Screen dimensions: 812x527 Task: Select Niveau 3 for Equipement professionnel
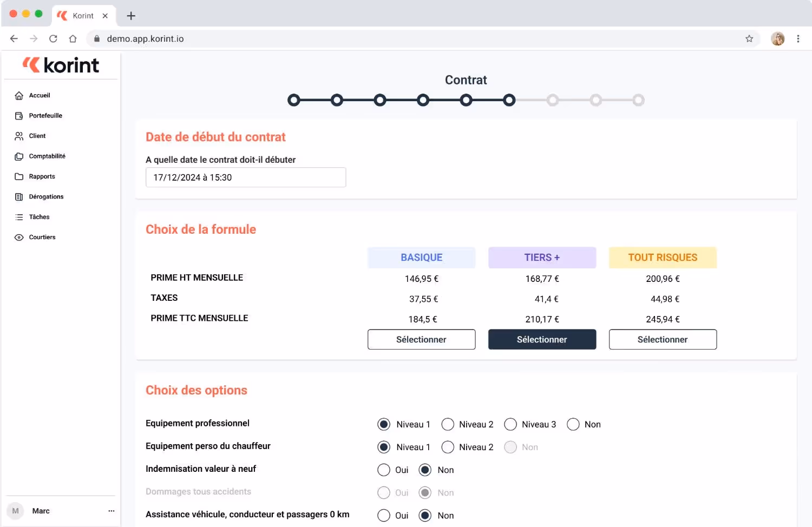510,424
